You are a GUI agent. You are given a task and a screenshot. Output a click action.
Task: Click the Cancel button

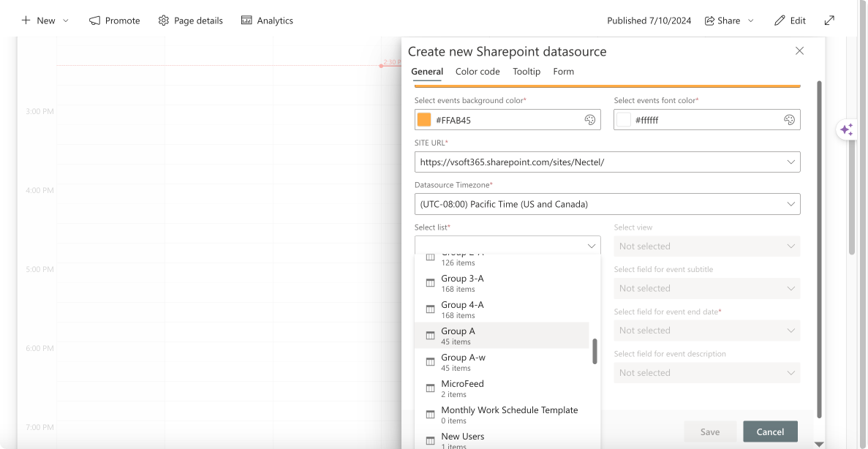pyautogui.click(x=770, y=432)
